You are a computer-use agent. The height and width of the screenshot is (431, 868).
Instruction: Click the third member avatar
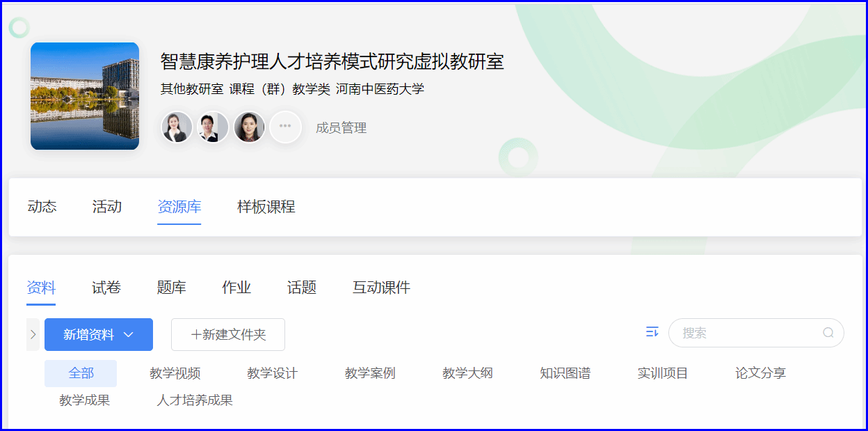pyautogui.click(x=249, y=127)
